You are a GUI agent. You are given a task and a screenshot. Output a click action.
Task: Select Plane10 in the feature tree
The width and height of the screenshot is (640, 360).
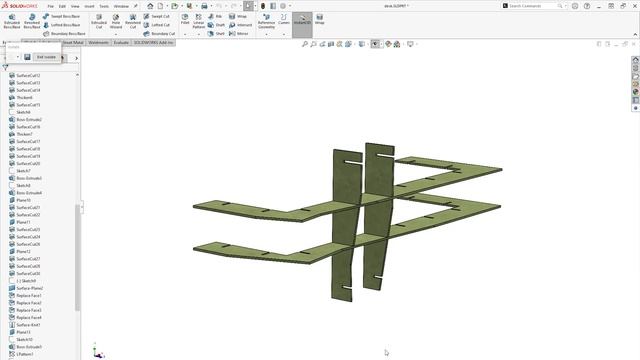(20, 200)
